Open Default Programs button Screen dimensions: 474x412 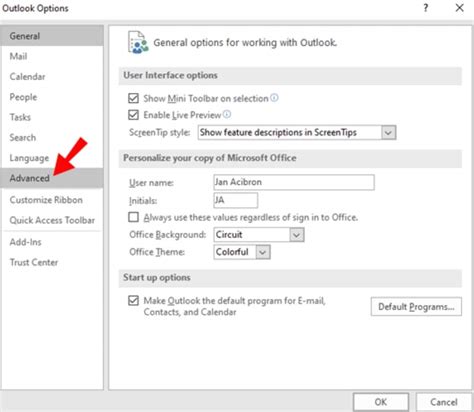point(416,307)
